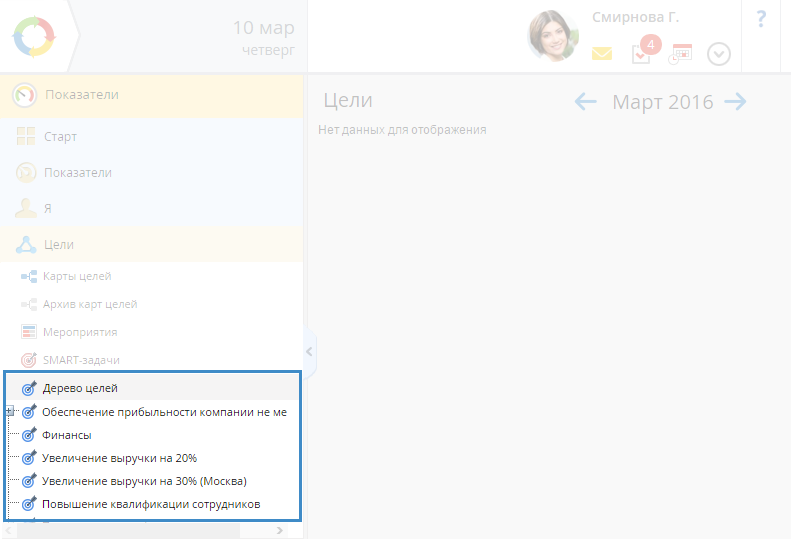791x539 pixels.
Task: Click the Дерево целей target icon
Action: coord(29,388)
